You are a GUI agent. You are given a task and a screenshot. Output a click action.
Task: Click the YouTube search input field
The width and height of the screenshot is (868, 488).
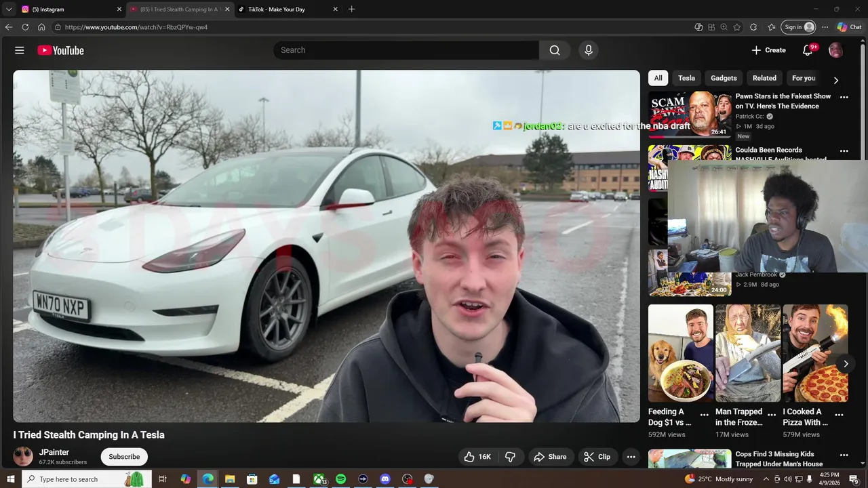[x=406, y=50]
